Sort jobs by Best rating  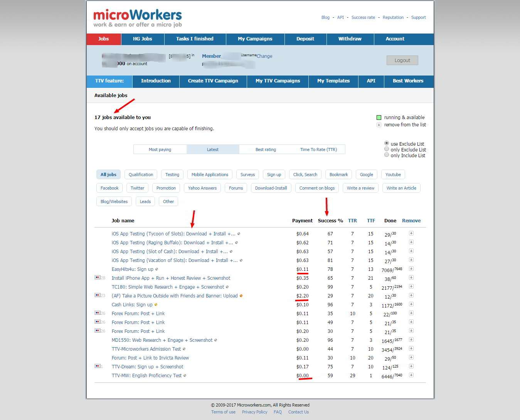tap(266, 150)
